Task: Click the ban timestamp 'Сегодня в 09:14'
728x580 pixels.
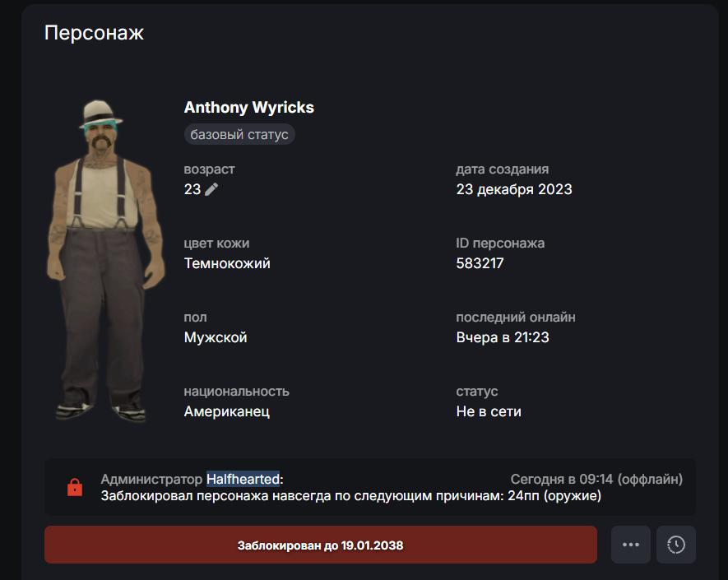Action: point(562,479)
